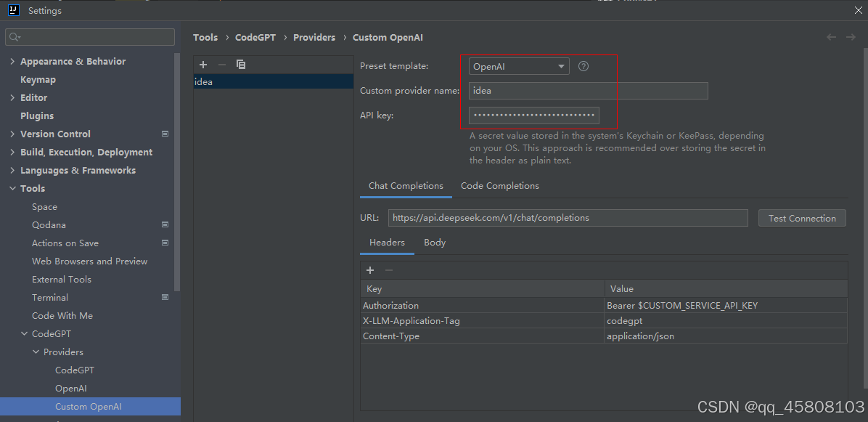This screenshot has width=868, height=422.
Task: Expand Build, Execution, Deployment section
Action: coord(12,153)
